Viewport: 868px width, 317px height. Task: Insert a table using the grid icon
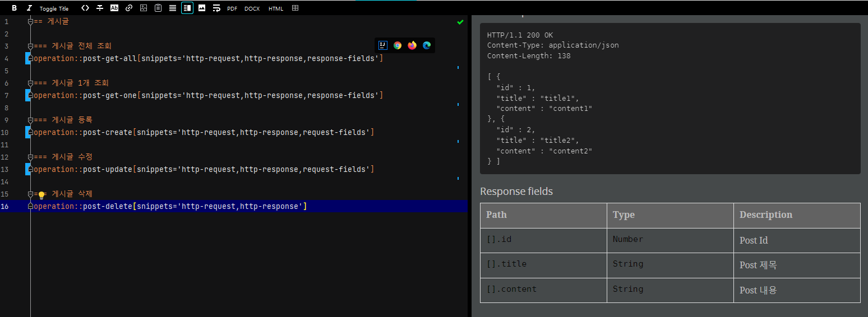[295, 8]
